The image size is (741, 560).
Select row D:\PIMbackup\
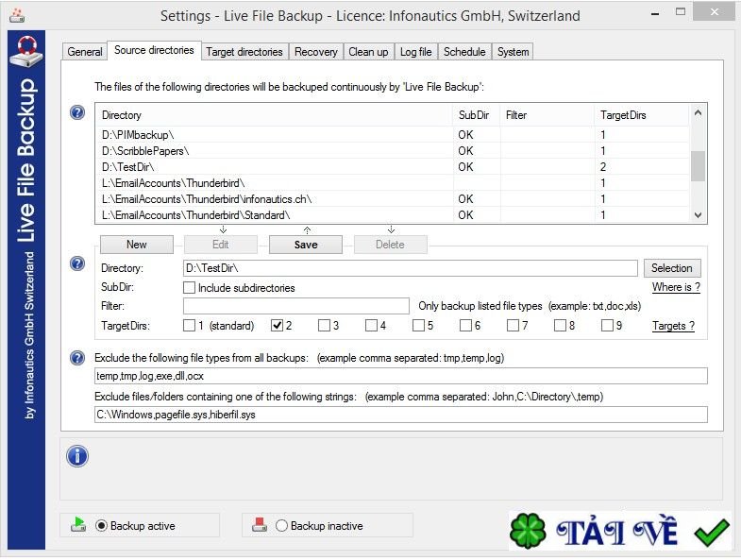coord(393,135)
